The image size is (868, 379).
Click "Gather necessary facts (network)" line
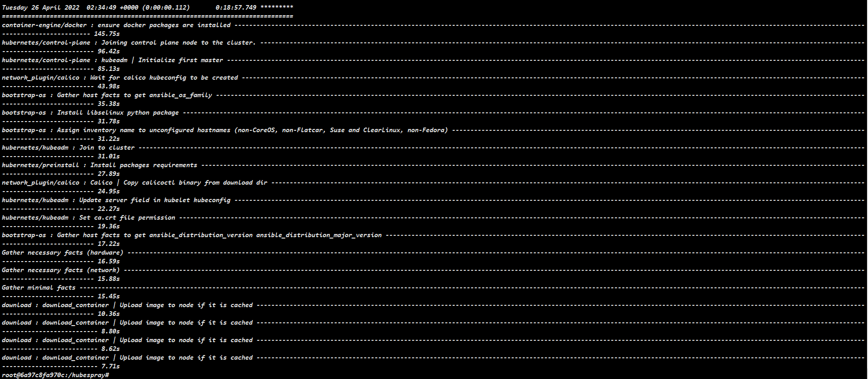coord(61,270)
